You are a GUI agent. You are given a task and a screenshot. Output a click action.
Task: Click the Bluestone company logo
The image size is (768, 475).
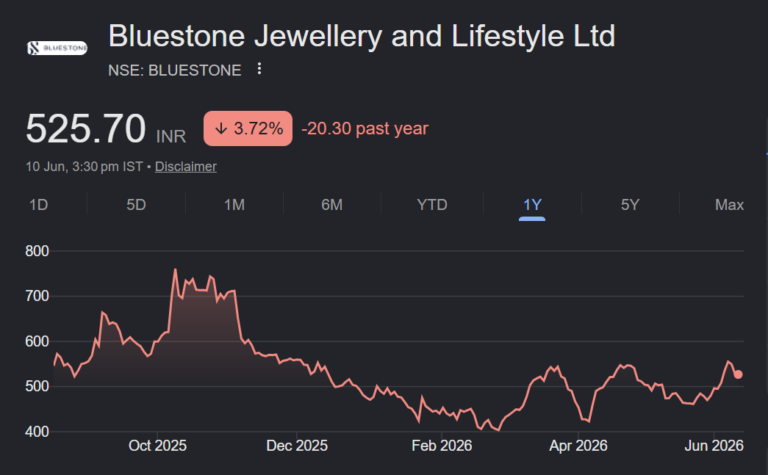coord(57,48)
